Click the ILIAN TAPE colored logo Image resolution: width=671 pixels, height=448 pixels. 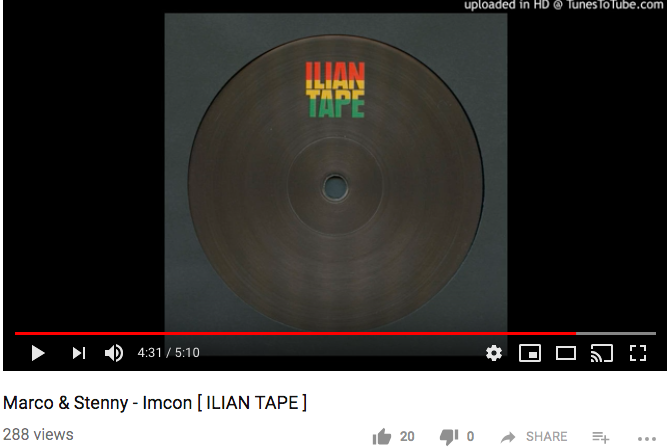(335, 90)
